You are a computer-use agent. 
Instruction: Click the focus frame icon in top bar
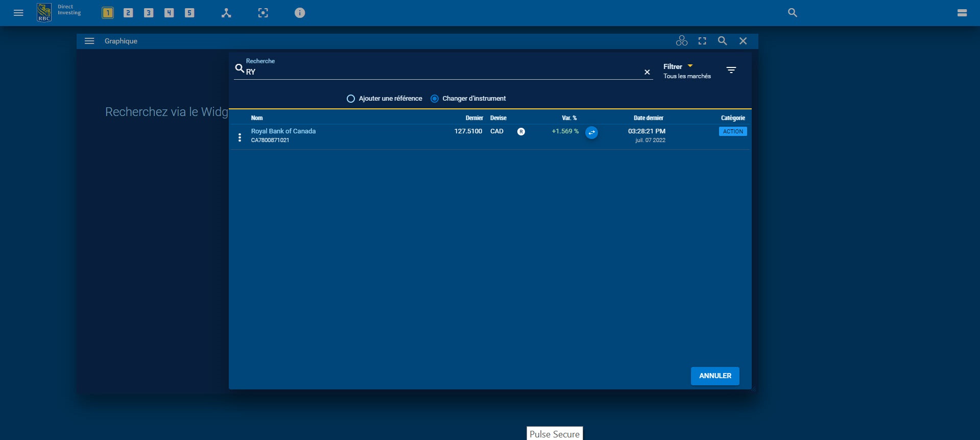[x=263, y=13]
